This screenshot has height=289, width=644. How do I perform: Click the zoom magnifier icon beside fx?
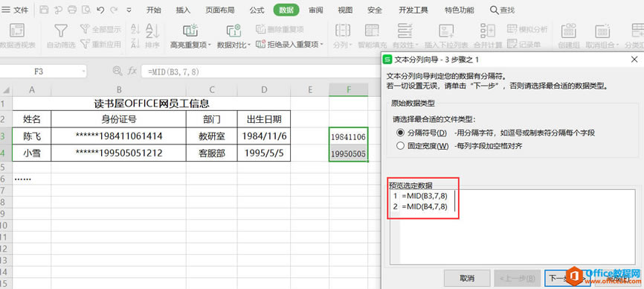pos(117,71)
